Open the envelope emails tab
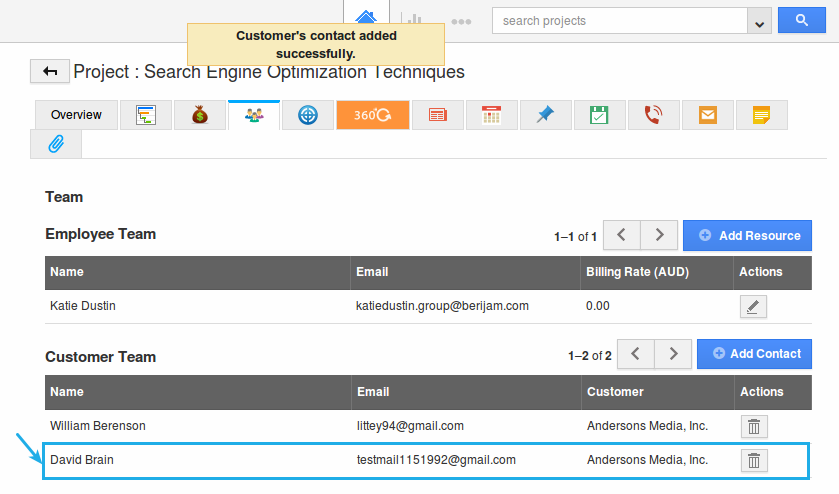Image resolution: width=839 pixels, height=494 pixels. (708, 115)
